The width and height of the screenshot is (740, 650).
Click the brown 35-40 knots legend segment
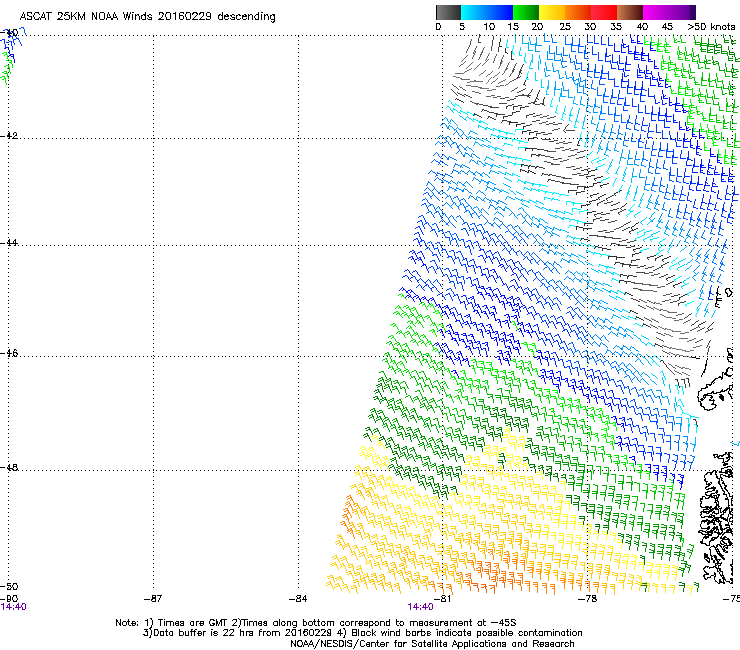(630, 12)
